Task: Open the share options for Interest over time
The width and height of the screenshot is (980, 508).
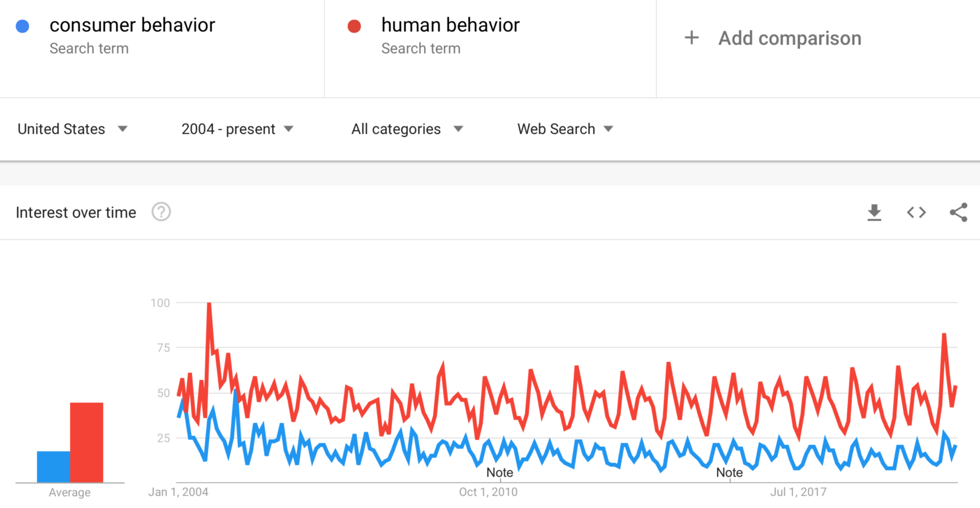Action: pyautogui.click(x=958, y=213)
